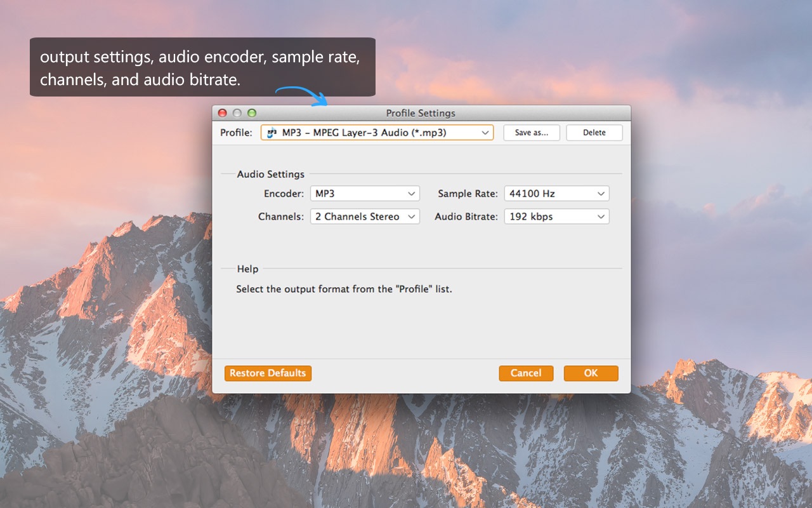Screen dimensions: 812x508
Task: Click the help text about output format
Action: (x=344, y=289)
